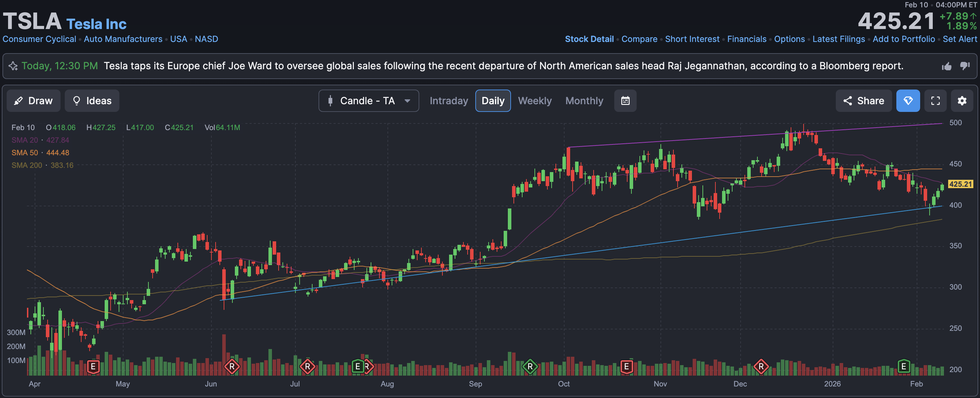Open the Draw tools button
The width and height of the screenshot is (980, 398).
(34, 101)
